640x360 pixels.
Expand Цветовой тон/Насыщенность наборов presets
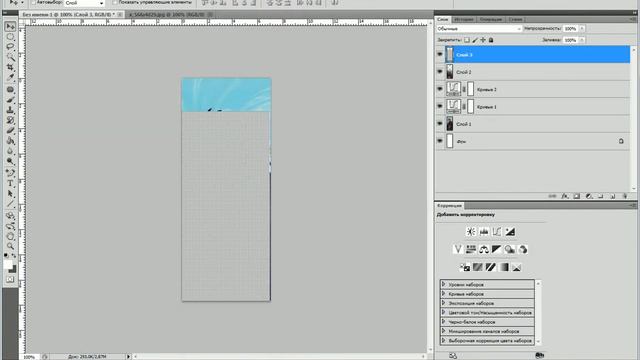[x=444, y=312]
